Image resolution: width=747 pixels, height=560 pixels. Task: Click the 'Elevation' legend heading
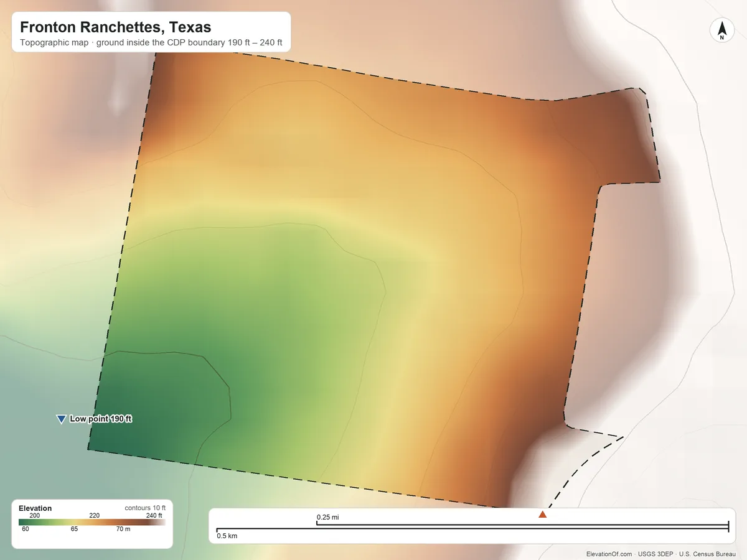coord(35,508)
